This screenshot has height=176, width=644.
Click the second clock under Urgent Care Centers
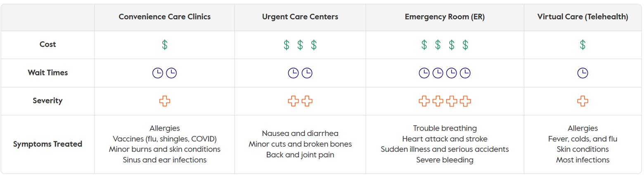click(307, 73)
